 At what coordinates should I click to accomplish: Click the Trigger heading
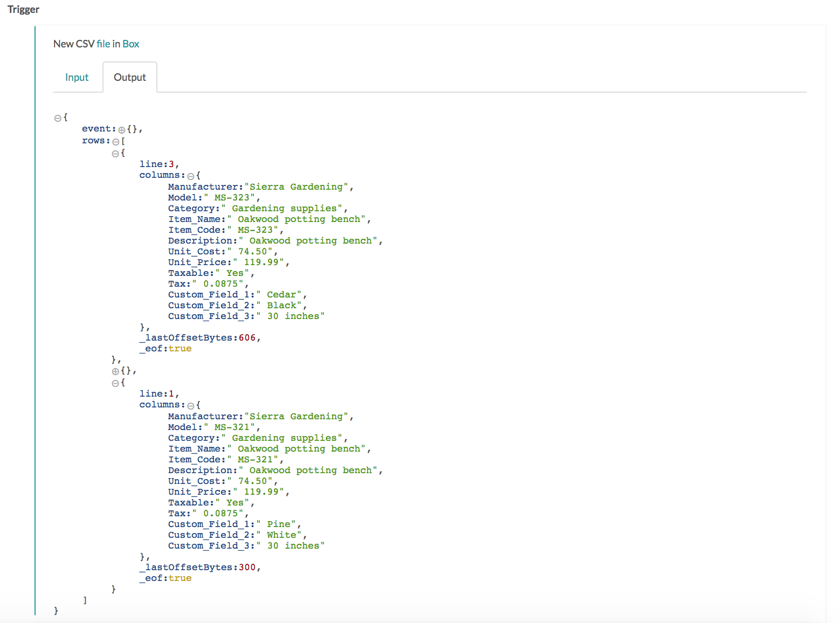tap(22, 9)
